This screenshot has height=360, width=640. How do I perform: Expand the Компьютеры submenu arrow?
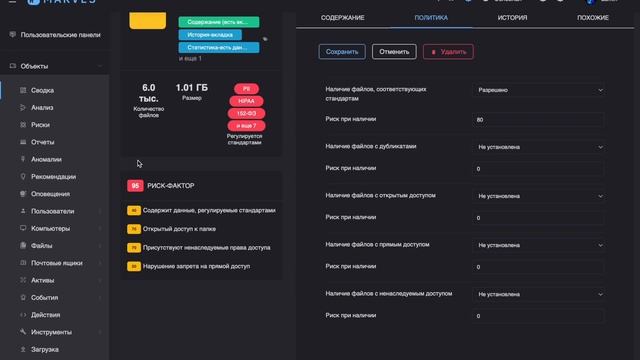point(100,229)
